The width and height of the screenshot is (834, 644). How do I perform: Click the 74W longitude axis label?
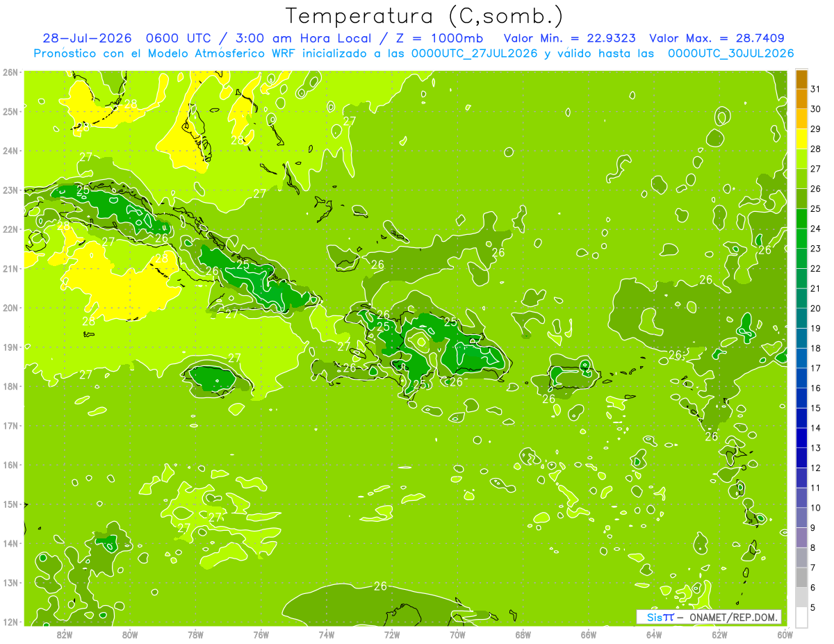[x=327, y=635]
